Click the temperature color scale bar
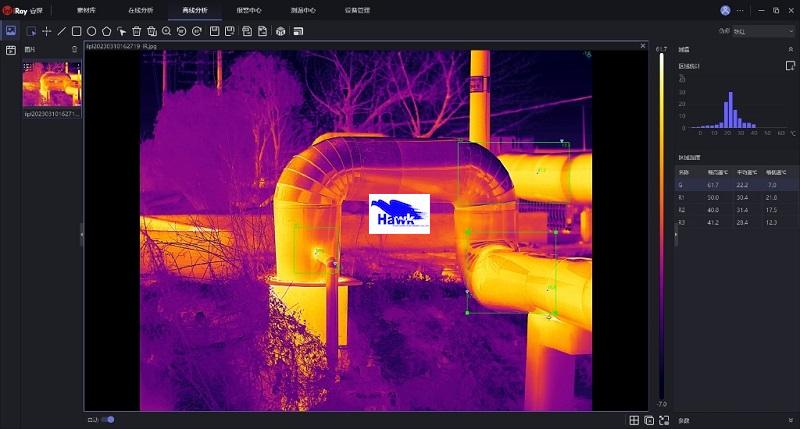Screen dimensions: 800x429 pyautogui.click(x=660, y=225)
